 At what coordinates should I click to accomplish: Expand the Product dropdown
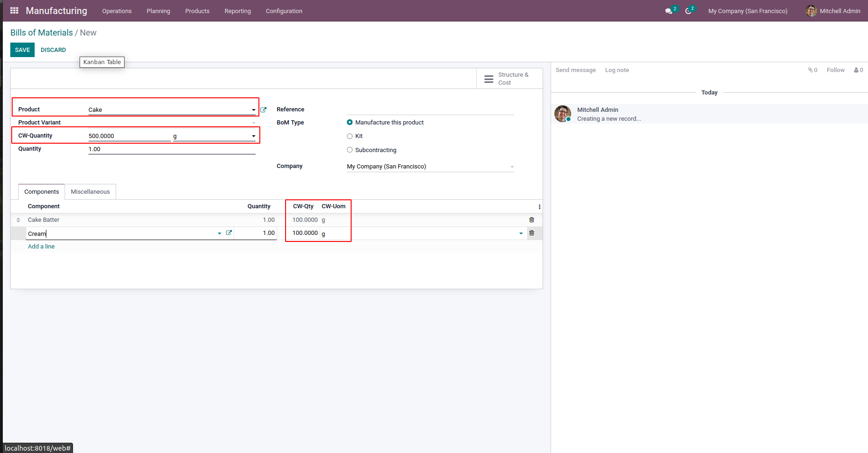[x=253, y=110]
